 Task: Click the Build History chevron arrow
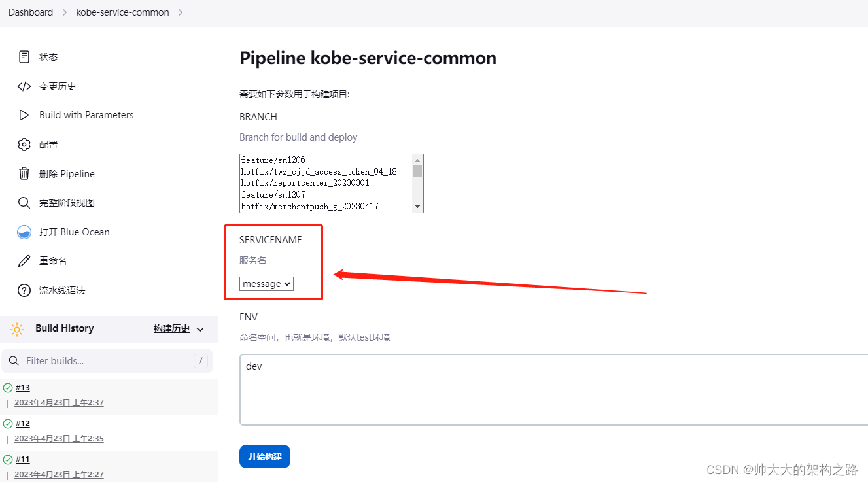pyautogui.click(x=200, y=330)
